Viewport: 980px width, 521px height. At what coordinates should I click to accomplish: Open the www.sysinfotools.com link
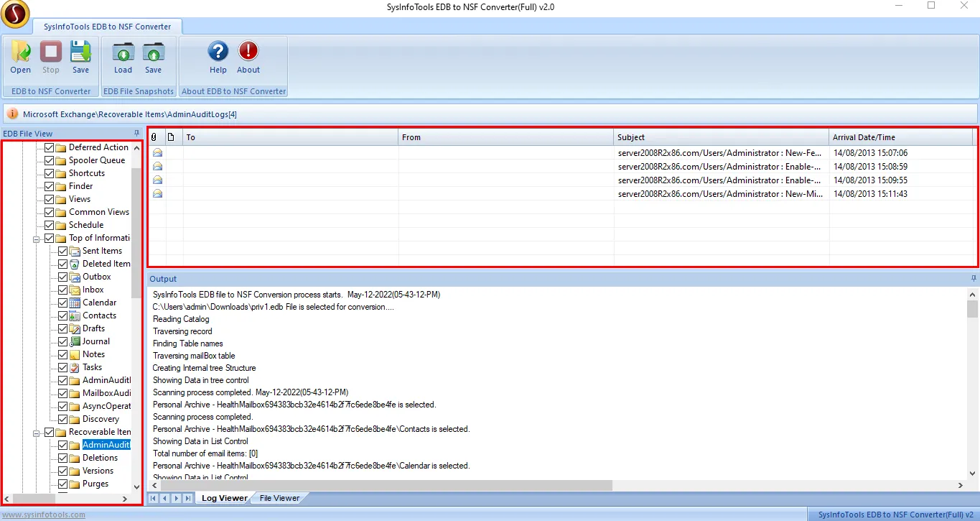coord(44,515)
